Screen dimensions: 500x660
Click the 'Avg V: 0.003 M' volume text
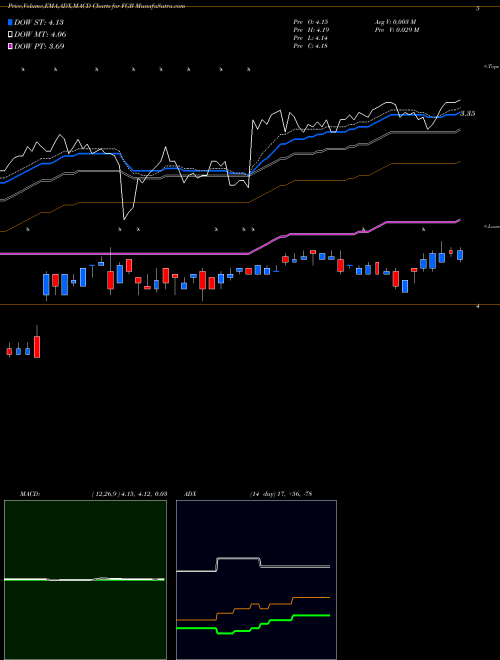tap(395, 22)
